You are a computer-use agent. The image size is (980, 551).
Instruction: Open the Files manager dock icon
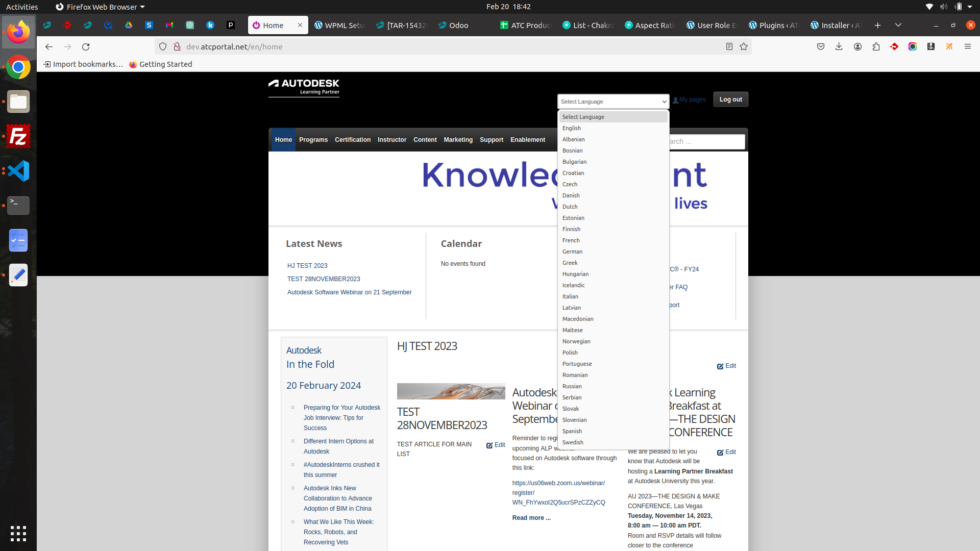(18, 102)
